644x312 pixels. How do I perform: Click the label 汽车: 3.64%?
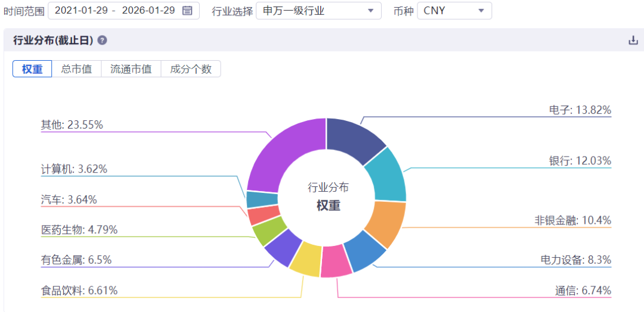(x=69, y=199)
